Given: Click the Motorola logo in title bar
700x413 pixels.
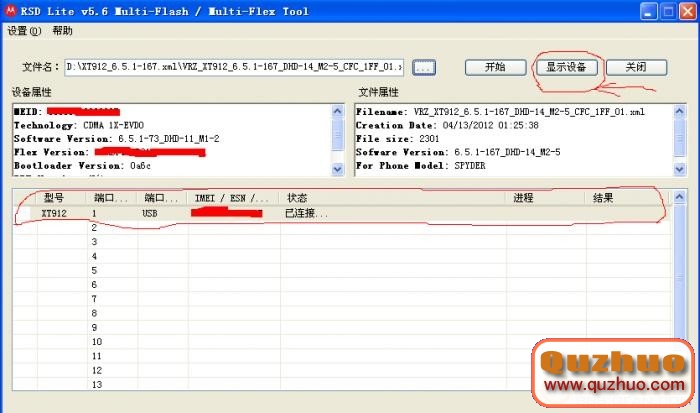Looking at the screenshot, I should (x=10, y=11).
